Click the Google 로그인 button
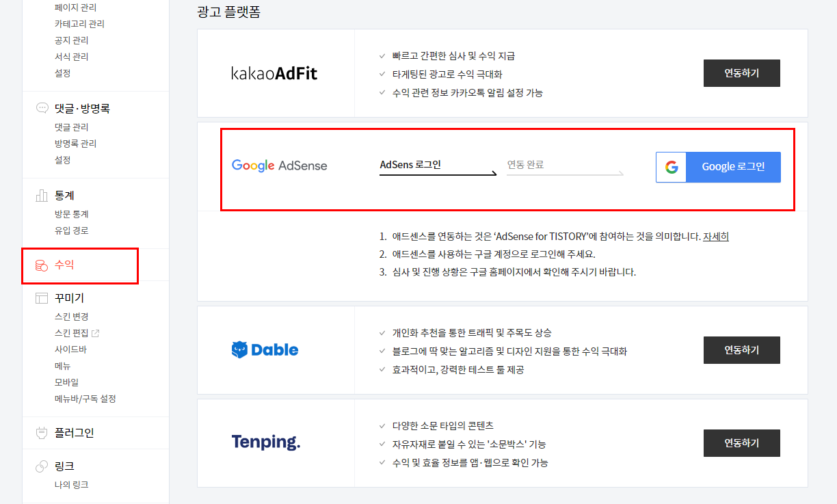Viewport: 837px width, 504px height. 718,167
